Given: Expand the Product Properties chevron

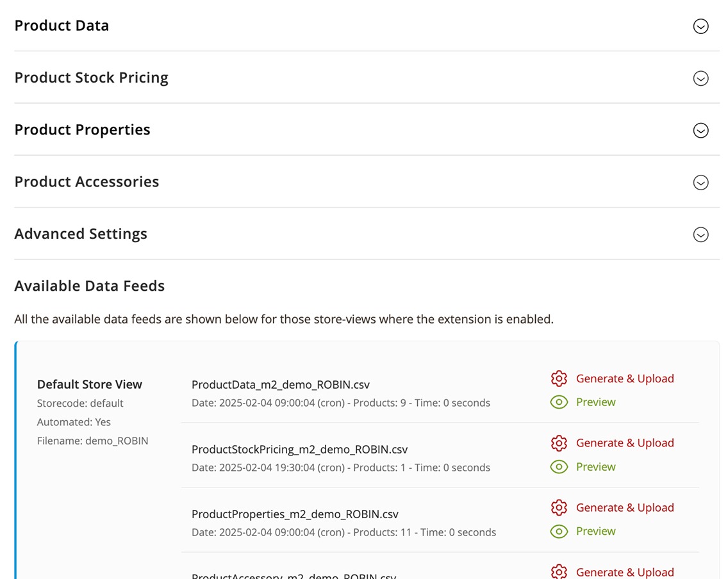Looking at the screenshot, I should click(x=700, y=130).
